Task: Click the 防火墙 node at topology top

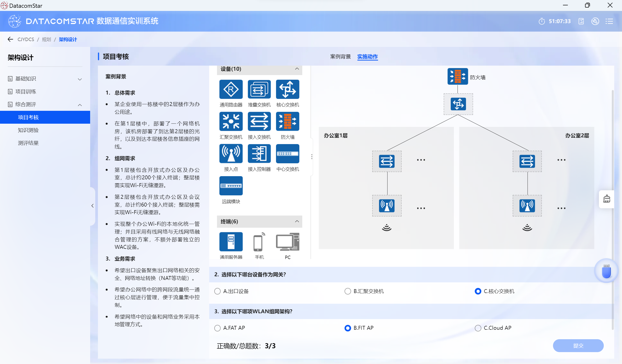Action: click(x=457, y=77)
